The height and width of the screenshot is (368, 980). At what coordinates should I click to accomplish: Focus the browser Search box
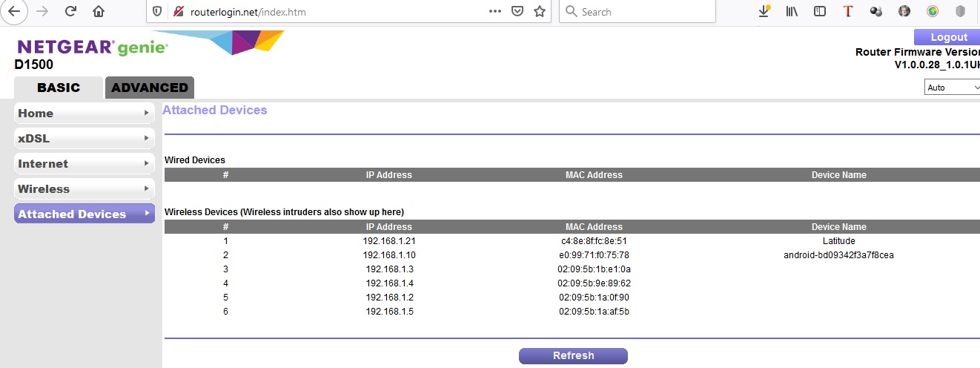pyautogui.click(x=638, y=11)
